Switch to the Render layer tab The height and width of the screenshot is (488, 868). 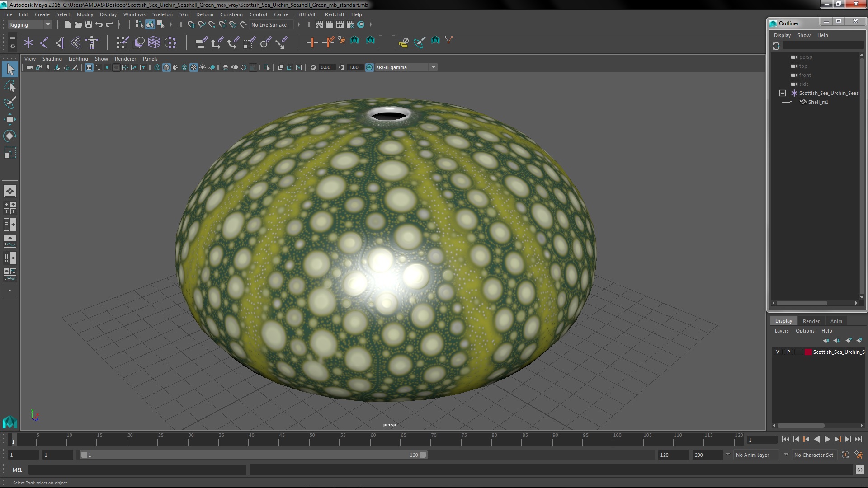point(811,321)
